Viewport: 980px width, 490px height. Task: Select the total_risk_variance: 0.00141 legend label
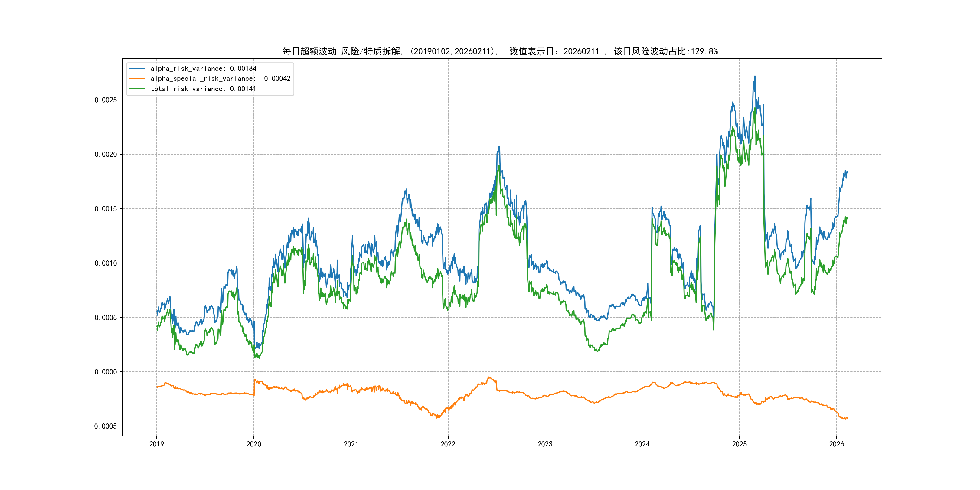click(203, 89)
